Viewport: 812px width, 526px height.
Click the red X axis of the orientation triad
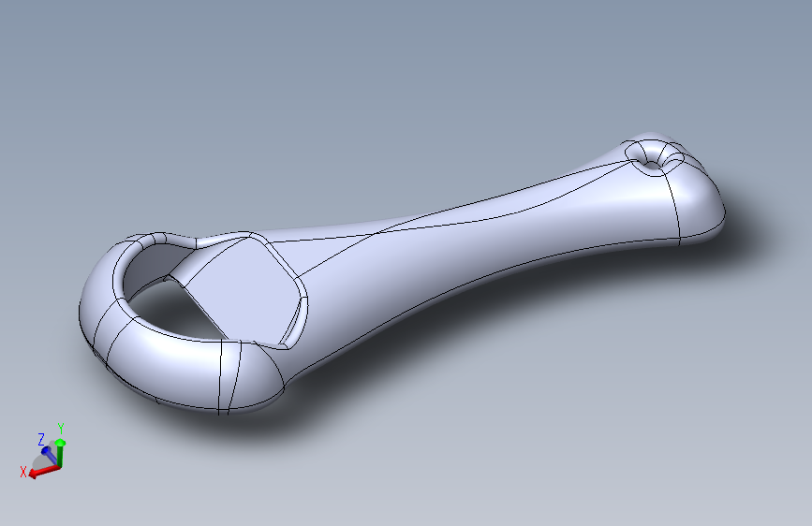[44, 472]
